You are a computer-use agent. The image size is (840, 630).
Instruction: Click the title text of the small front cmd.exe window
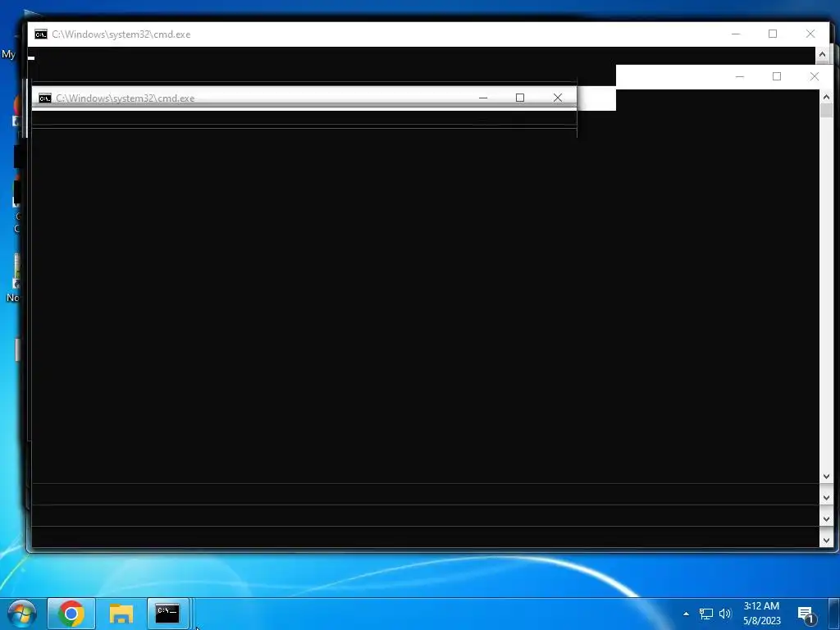pos(126,98)
